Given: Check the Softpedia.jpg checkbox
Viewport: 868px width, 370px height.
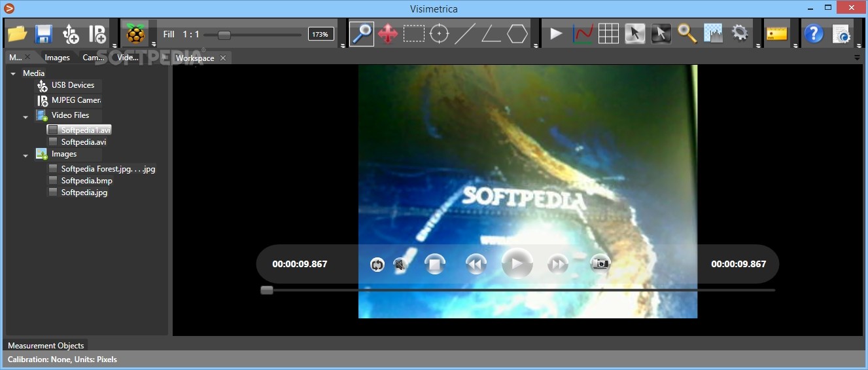Looking at the screenshot, I should (53, 193).
